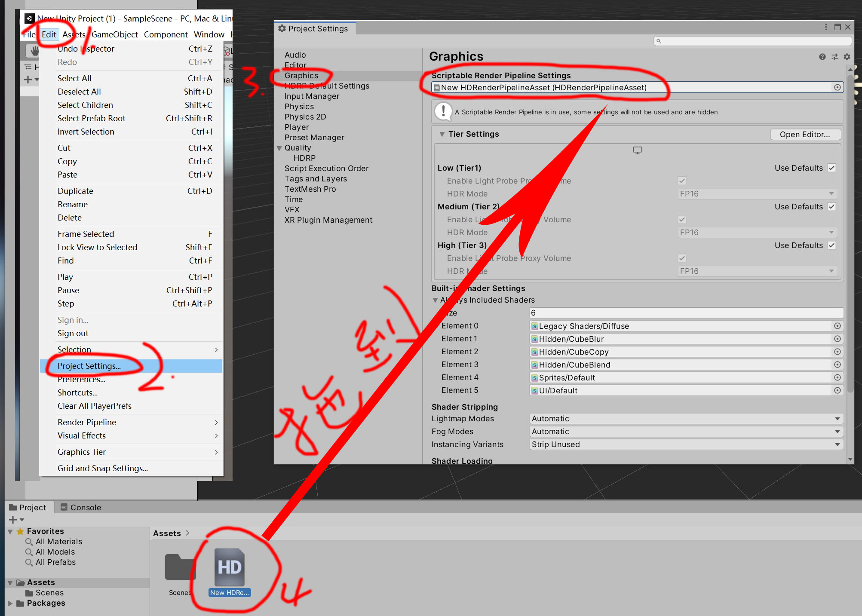Collapse the Favorites tree node
Screen dimensions: 862x616
click(x=10, y=532)
